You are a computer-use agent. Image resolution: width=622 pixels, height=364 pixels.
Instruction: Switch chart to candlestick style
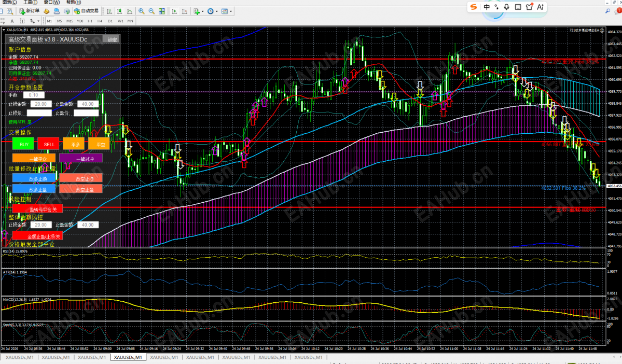click(119, 11)
